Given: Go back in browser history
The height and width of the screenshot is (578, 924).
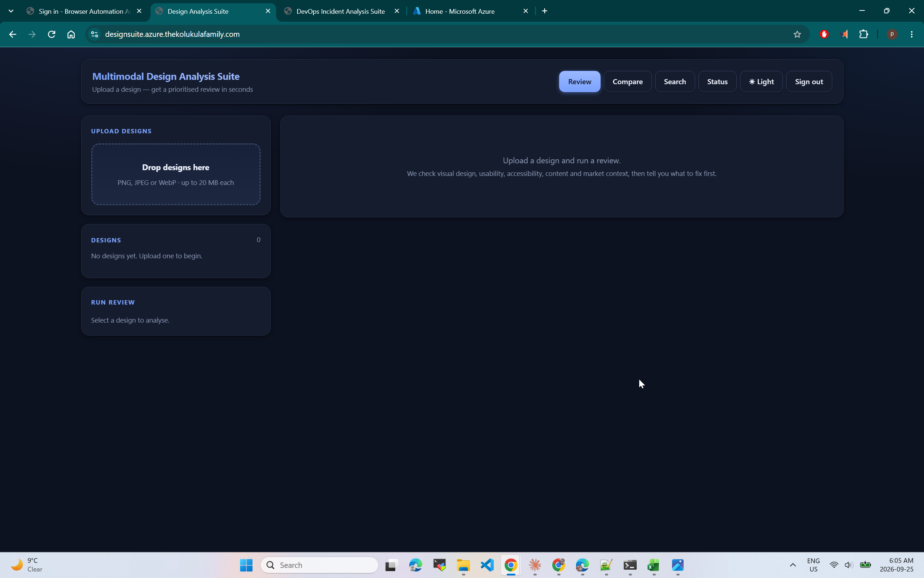Looking at the screenshot, I should click(x=13, y=34).
